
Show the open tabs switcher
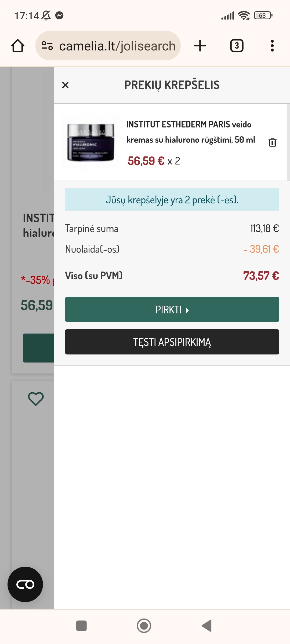tap(237, 46)
